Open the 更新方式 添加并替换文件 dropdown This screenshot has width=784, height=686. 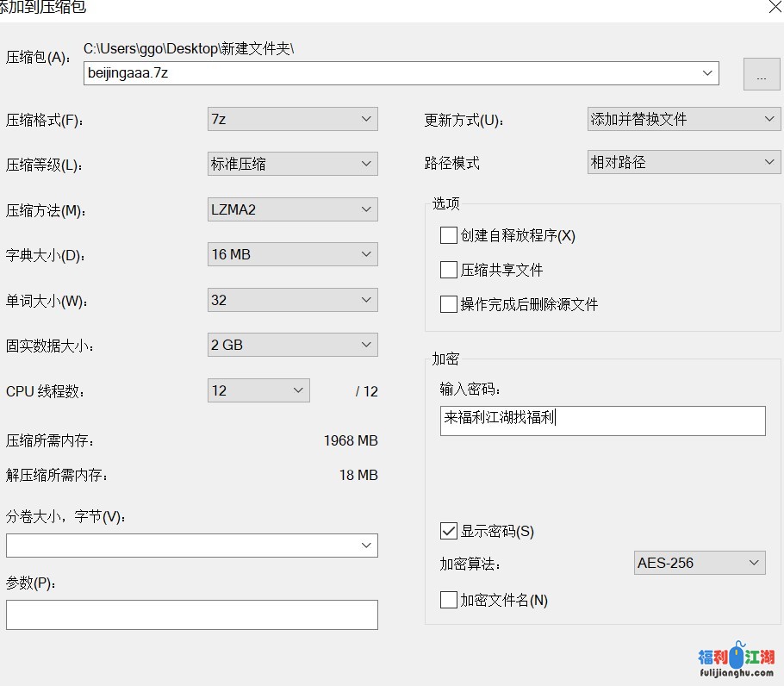point(684,119)
